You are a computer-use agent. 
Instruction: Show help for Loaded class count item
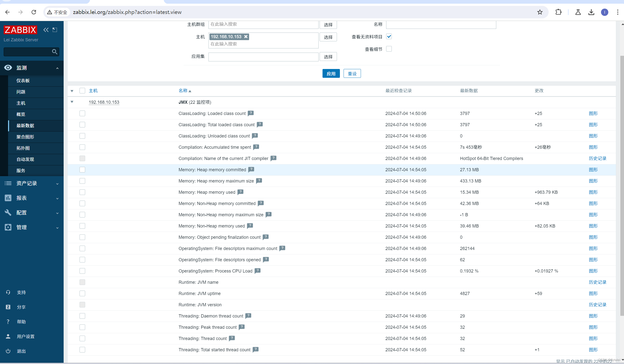pos(251,114)
